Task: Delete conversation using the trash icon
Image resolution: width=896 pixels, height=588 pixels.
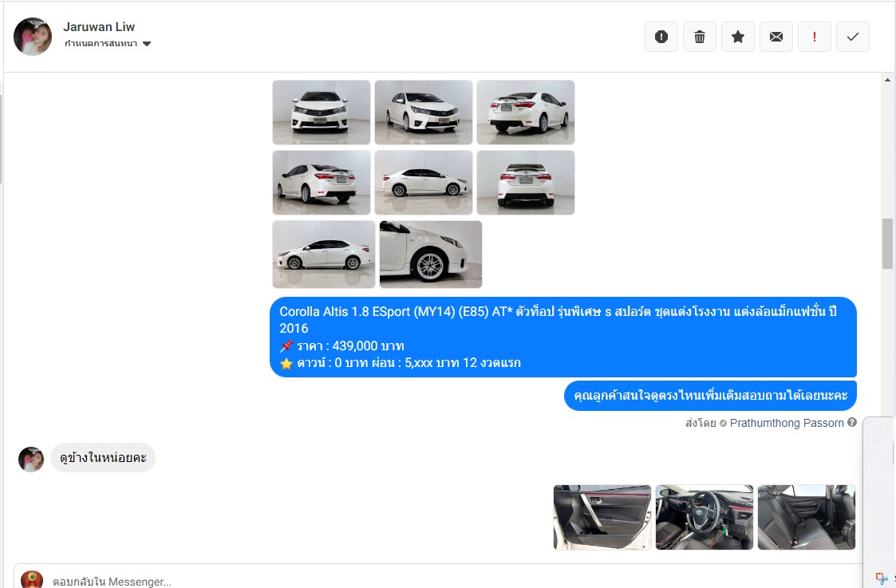Action: [x=700, y=37]
